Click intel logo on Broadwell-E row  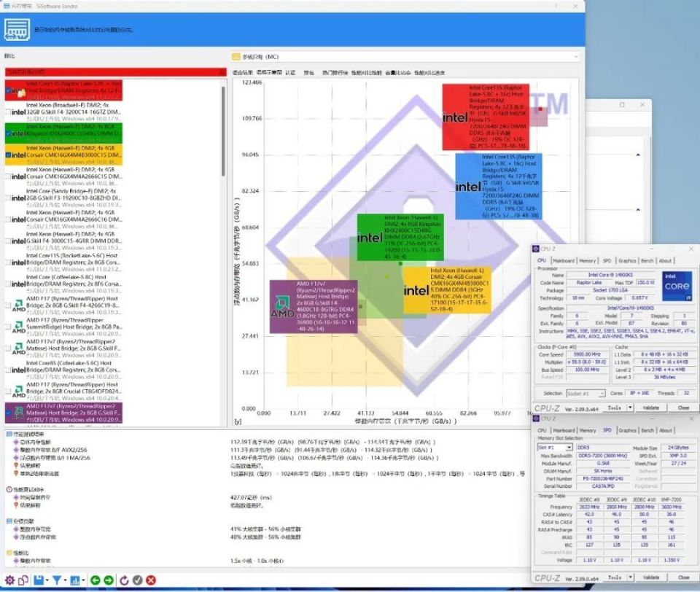(19, 112)
